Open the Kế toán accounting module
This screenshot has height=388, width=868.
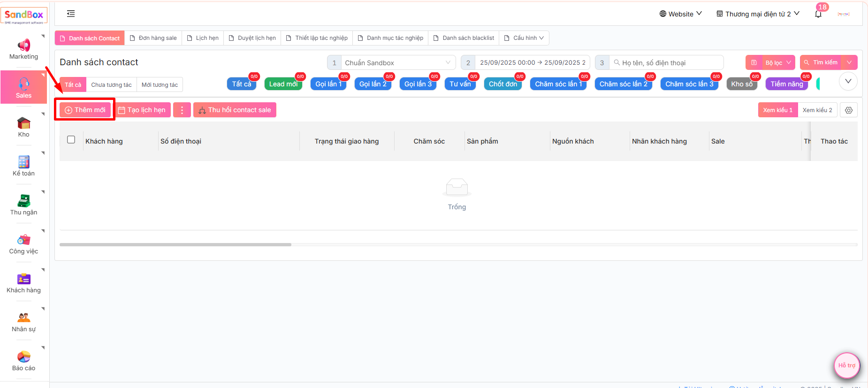pos(23,166)
